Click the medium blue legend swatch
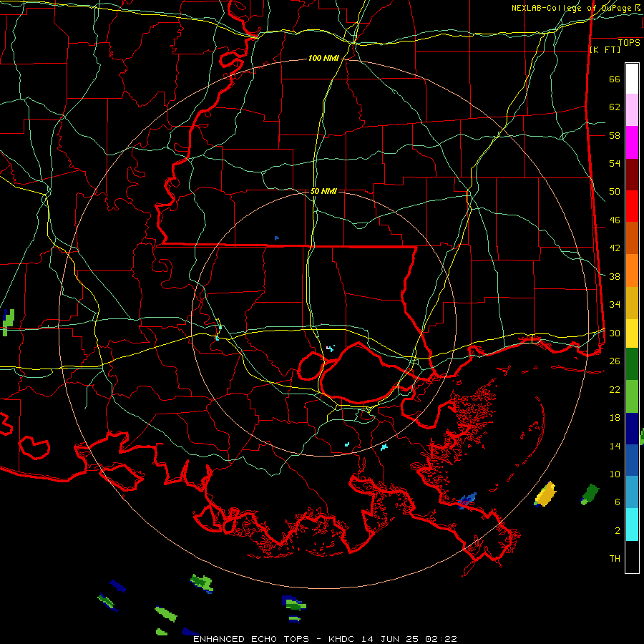This screenshot has width=644, height=644. pos(632,460)
